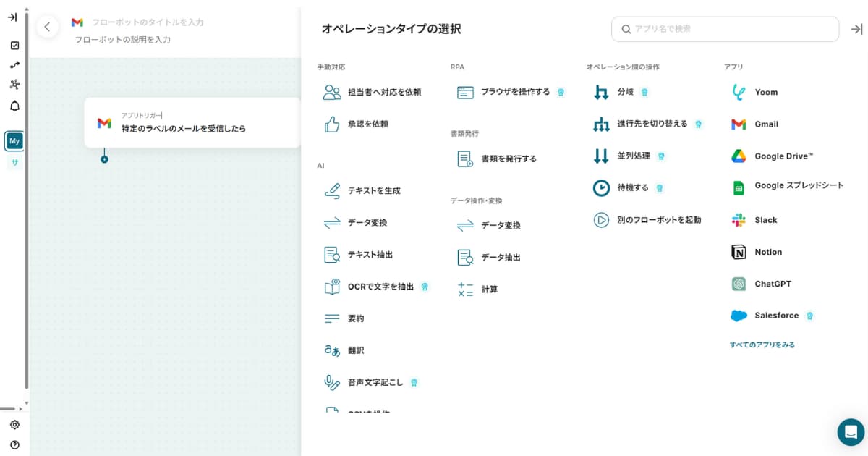Collapse the operation type panel
Viewport: 868px width, 456px height.
pos(856,29)
